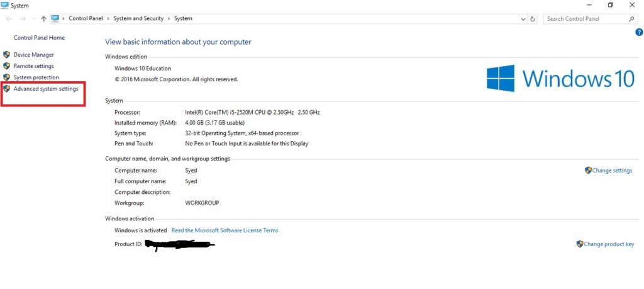Expand chevron after Control Panel breadcrumb
644x289 pixels.
(108, 18)
